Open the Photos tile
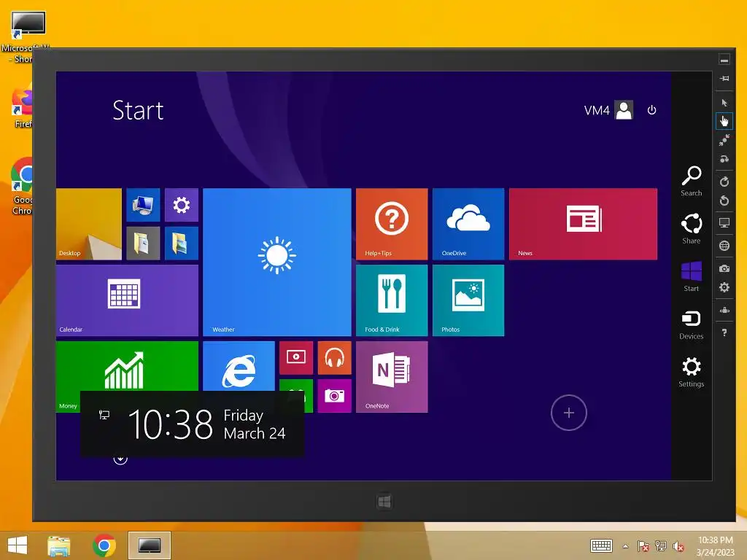 pos(468,300)
